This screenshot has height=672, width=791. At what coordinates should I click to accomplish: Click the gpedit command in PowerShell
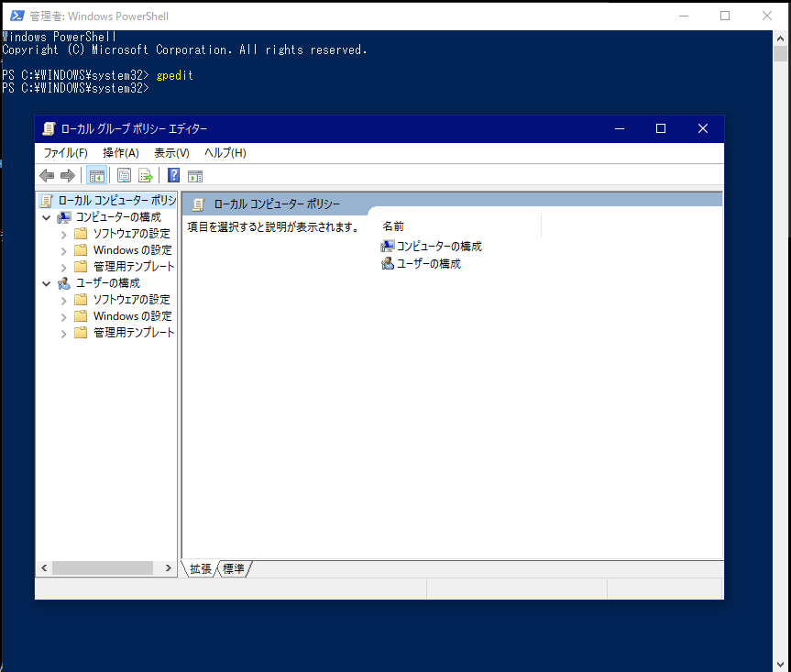(x=174, y=75)
